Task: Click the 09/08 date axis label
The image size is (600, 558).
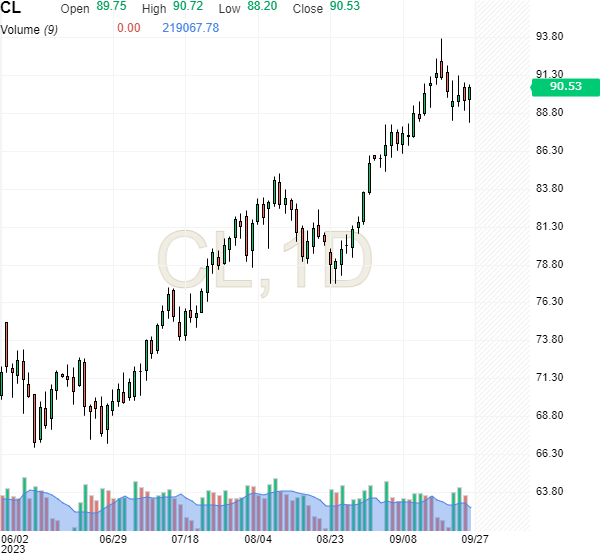Action: [x=403, y=539]
